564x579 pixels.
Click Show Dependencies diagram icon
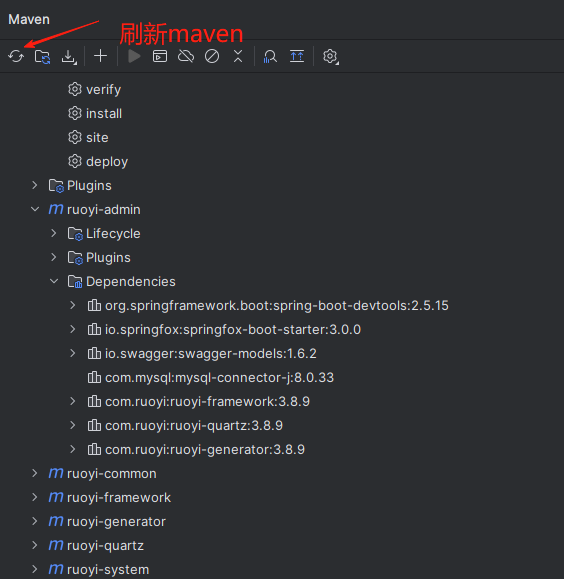coord(297,56)
